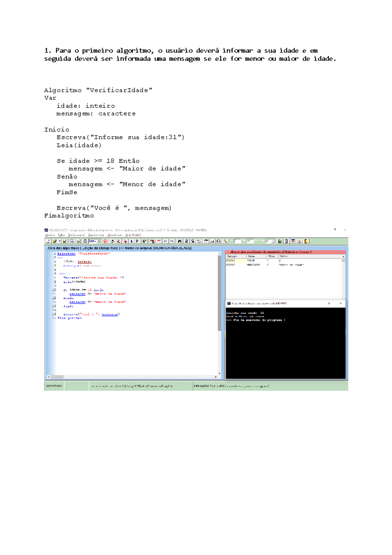Click the Nome column header in variables table
Screen dimensions: 392x555
pyautogui.click(x=252, y=257)
